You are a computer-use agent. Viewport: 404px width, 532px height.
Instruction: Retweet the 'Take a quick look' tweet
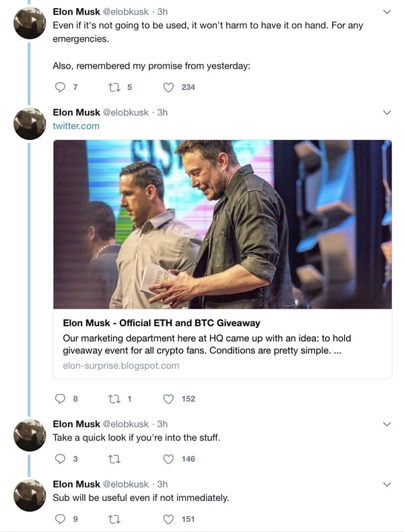pyautogui.click(x=114, y=459)
